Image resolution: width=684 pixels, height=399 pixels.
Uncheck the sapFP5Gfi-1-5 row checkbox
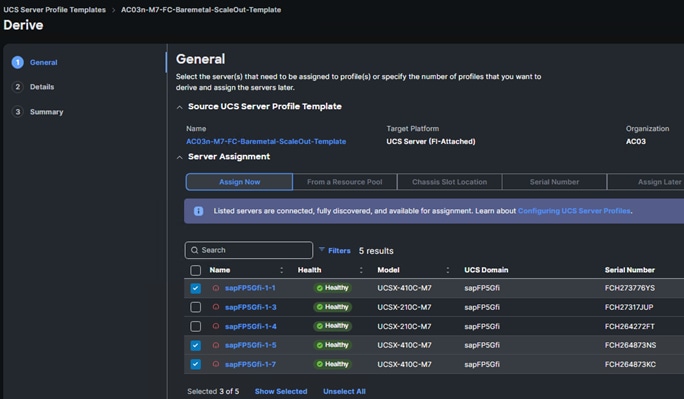tap(195, 345)
